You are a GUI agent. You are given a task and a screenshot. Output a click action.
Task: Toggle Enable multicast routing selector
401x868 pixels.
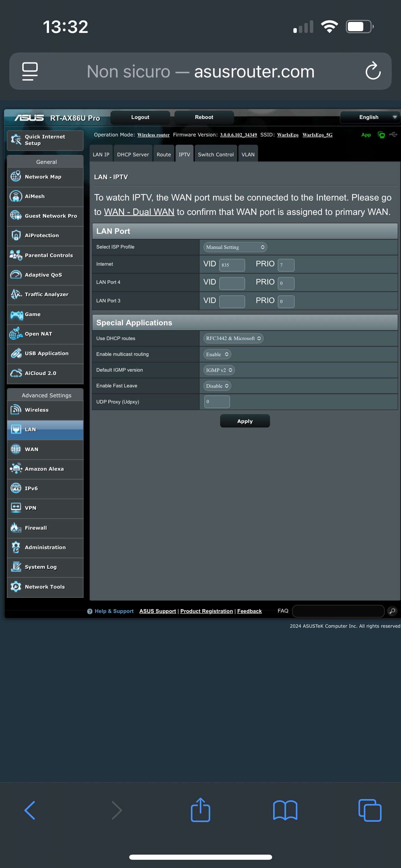tap(217, 354)
